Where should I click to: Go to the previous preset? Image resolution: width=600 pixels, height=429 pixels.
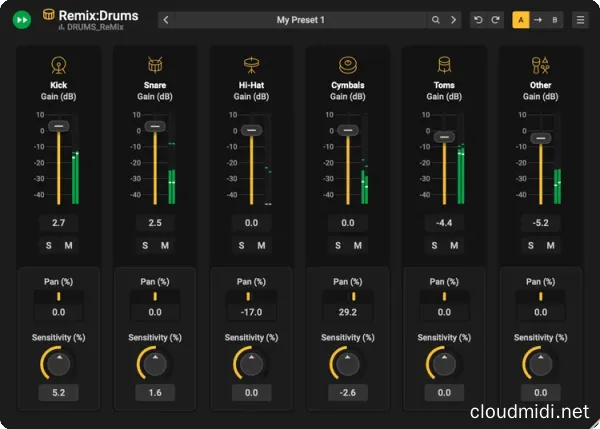pyautogui.click(x=166, y=20)
